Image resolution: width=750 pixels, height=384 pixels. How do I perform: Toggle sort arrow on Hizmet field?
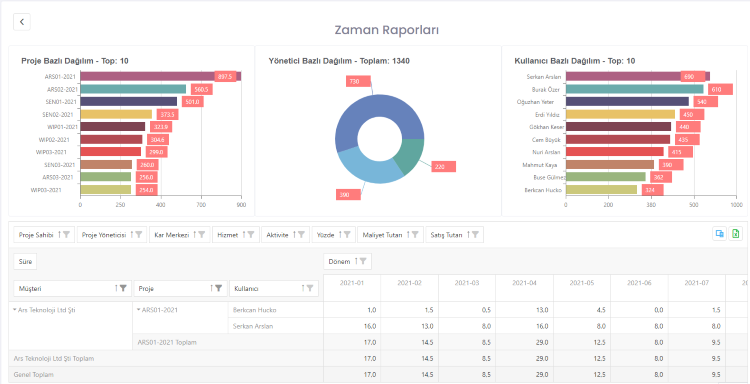click(x=244, y=235)
